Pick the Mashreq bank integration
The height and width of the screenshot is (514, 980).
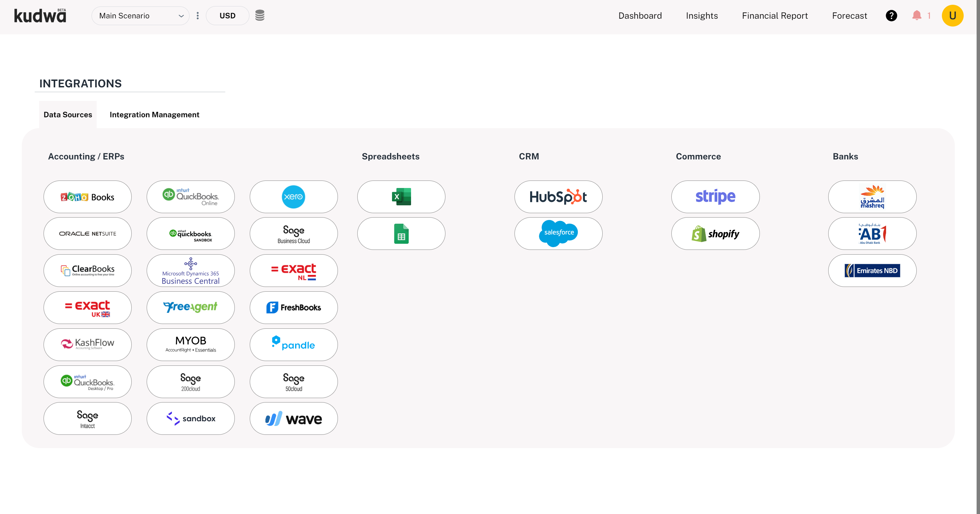click(x=872, y=196)
